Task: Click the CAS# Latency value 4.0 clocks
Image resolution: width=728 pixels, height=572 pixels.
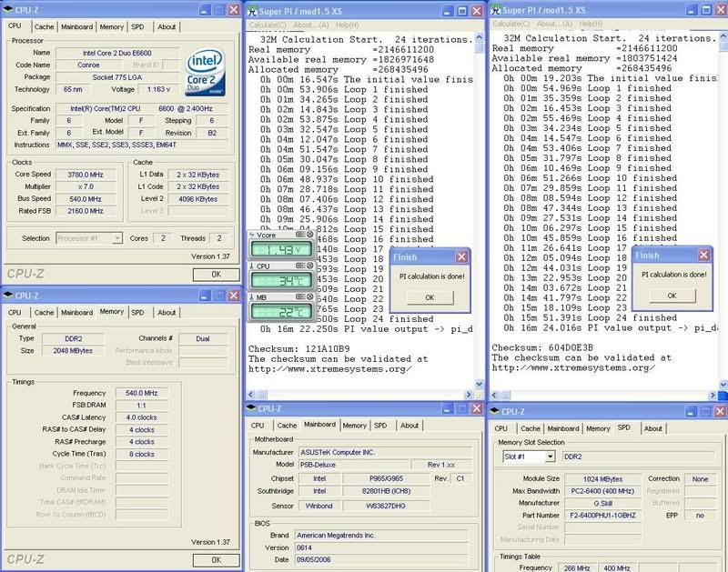Action: click(142, 417)
